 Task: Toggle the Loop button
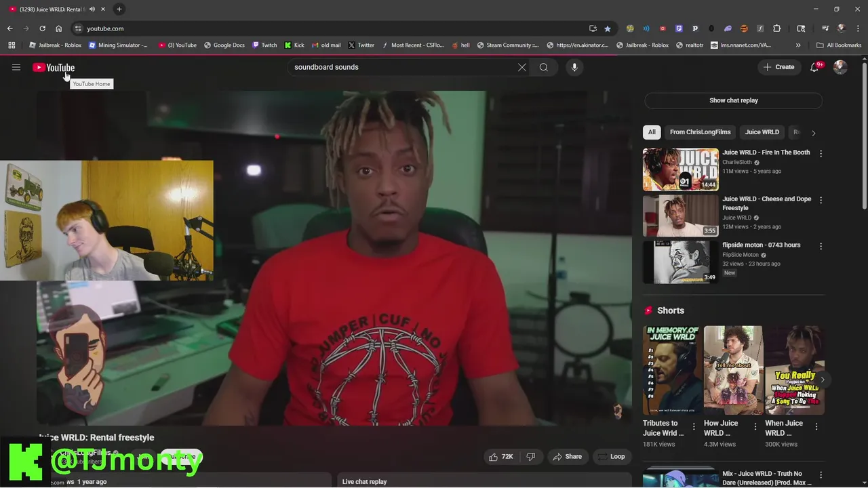[612, 457]
